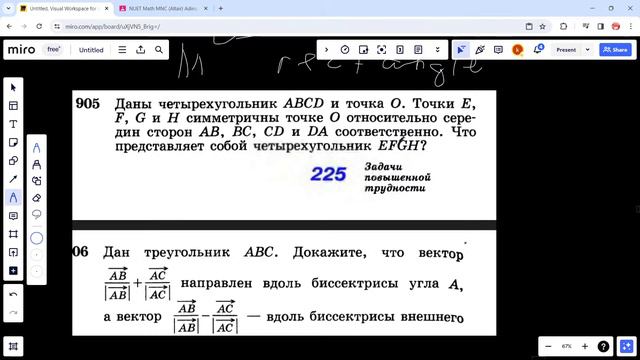The width and height of the screenshot is (640, 360).
Task: Pick the third pen color preset
Action: click(x=36, y=271)
